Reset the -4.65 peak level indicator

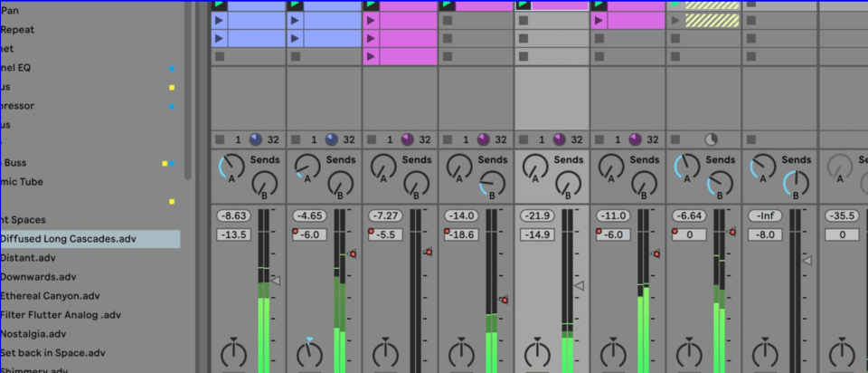309,215
